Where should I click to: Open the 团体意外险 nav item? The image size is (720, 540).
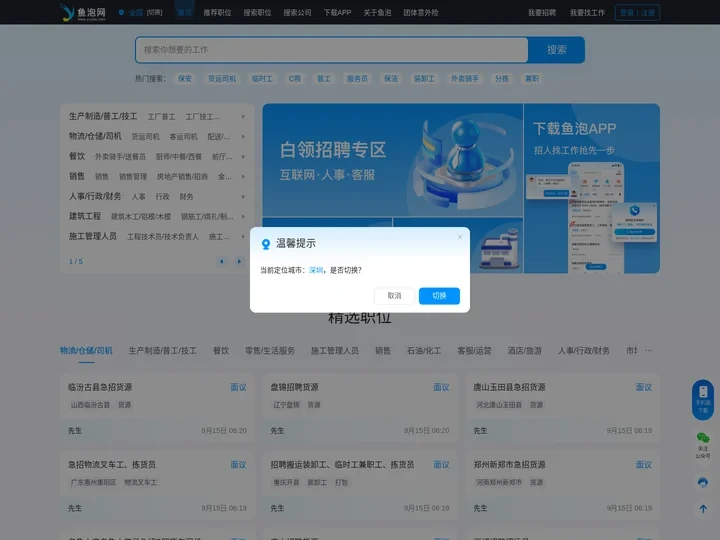coord(421,12)
